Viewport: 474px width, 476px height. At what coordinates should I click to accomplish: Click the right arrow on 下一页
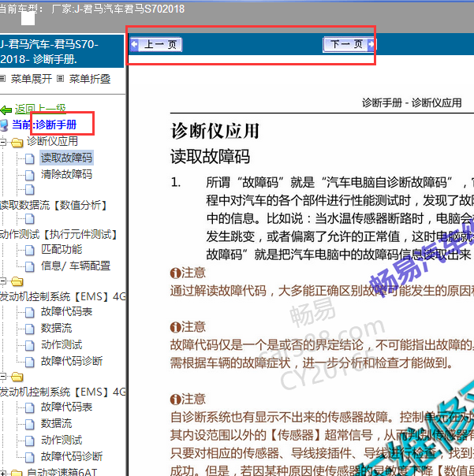(x=371, y=45)
